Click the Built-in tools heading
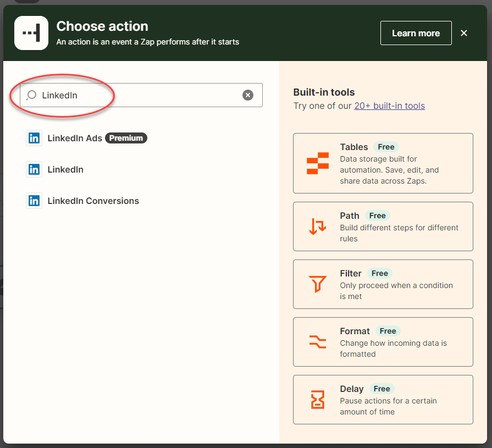This screenshot has height=448, width=492. point(324,92)
